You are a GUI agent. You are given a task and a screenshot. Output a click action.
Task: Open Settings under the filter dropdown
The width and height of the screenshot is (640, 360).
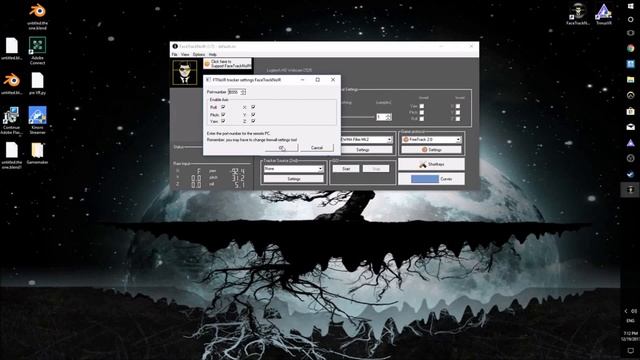point(363,150)
